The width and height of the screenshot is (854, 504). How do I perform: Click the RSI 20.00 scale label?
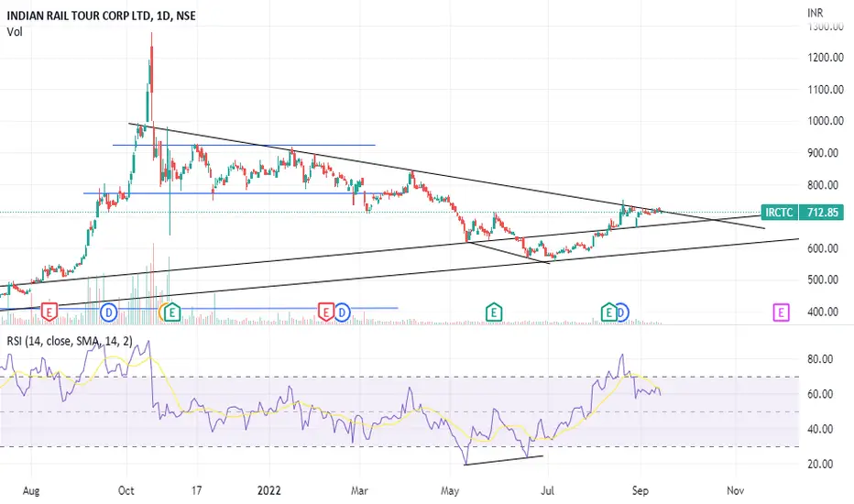tap(820, 465)
